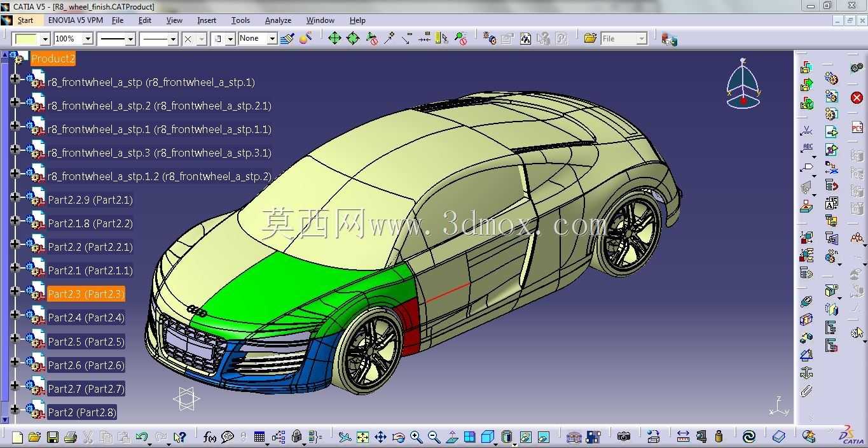Open a file using the folder icon in bottom toolbar
868x448 pixels.
[x=34, y=437]
